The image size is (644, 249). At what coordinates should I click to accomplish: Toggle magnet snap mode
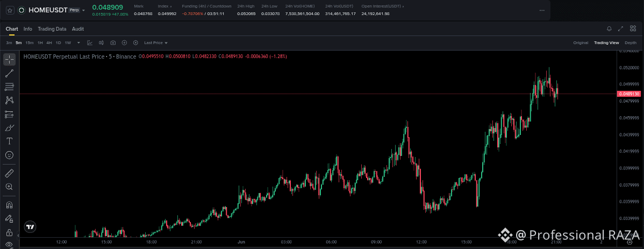(10, 204)
